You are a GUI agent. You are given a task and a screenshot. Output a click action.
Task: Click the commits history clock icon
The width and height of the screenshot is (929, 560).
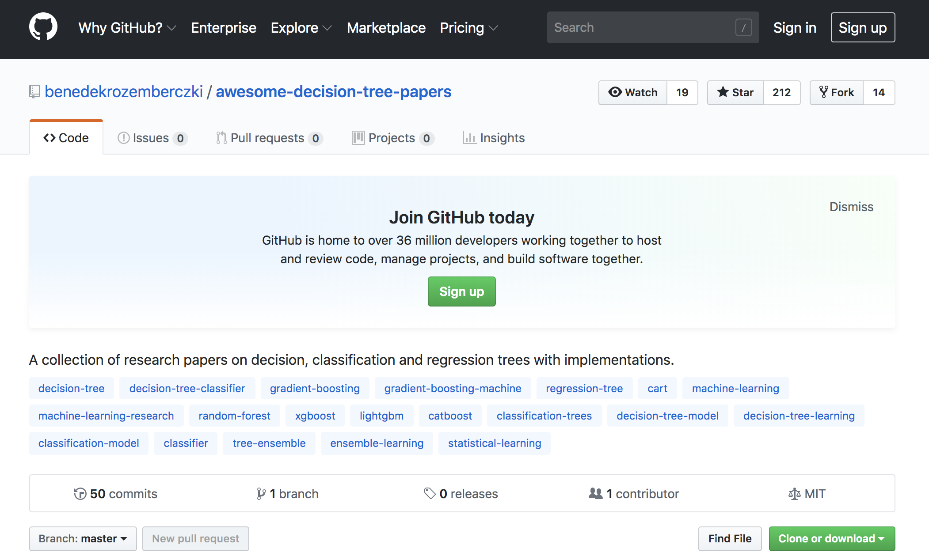point(80,493)
